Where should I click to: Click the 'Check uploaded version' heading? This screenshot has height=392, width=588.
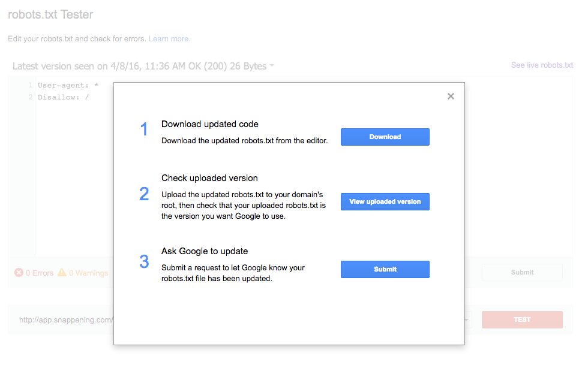click(x=209, y=178)
